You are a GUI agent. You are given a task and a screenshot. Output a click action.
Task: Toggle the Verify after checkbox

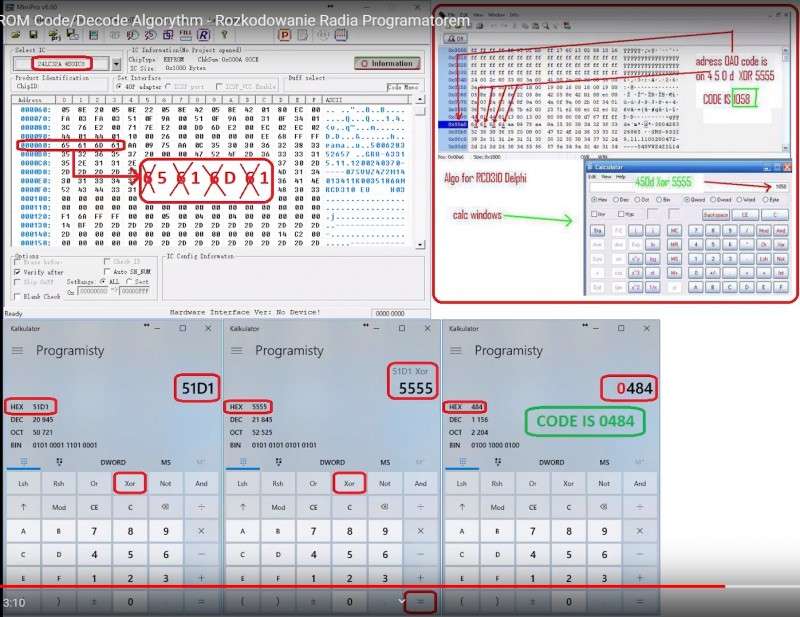tap(17, 272)
